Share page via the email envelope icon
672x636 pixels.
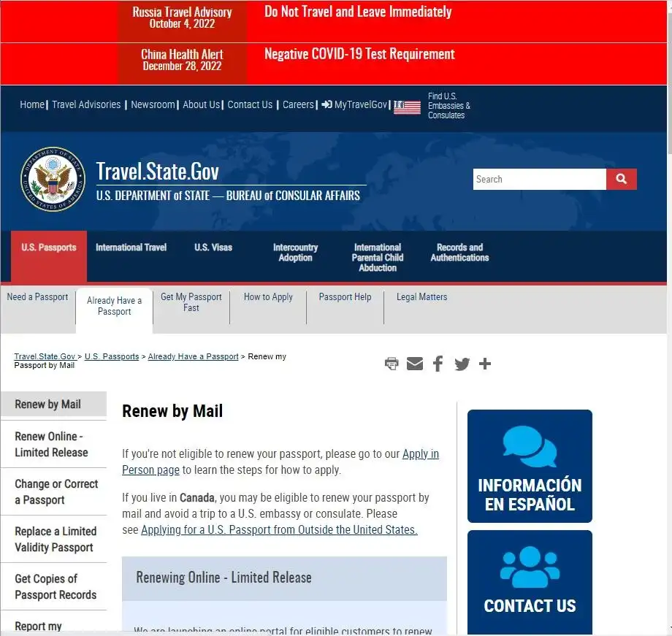[x=414, y=364]
